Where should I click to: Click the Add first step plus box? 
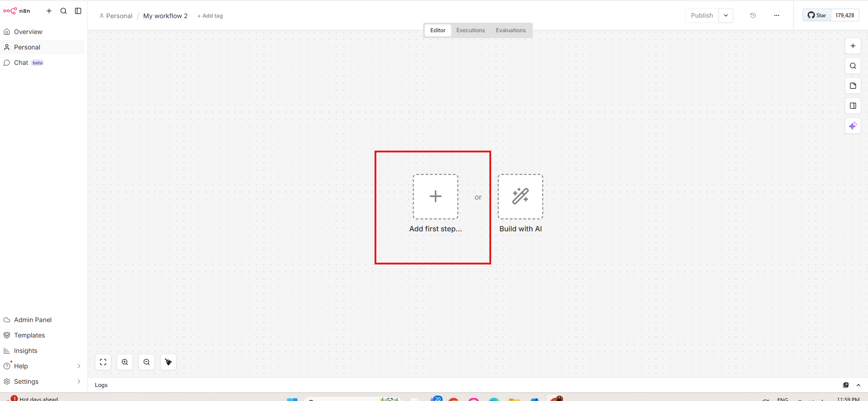click(x=435, y=196)
